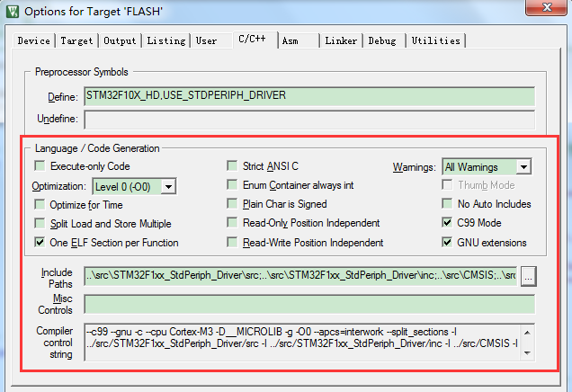Click the Keil uVision icon in title bar
The image size is (572, 392).
coord(12,12)
